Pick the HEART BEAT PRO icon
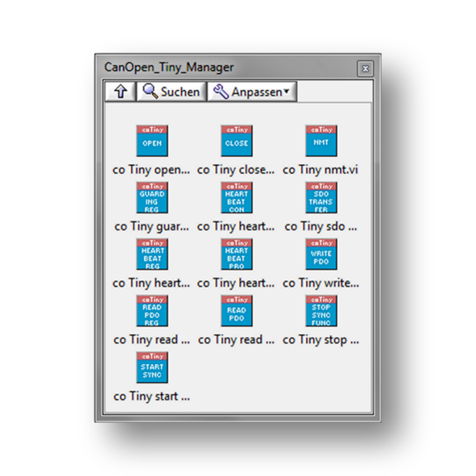 click(x=236, y=254)
